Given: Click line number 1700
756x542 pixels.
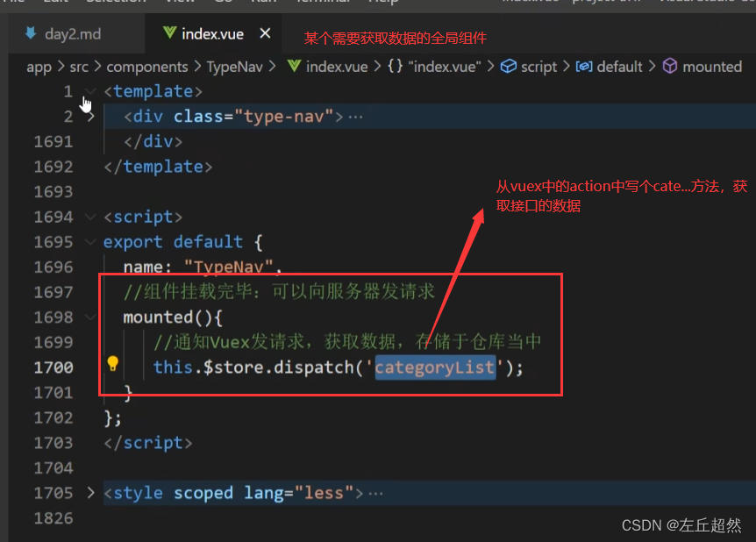Looking at the screenshot, I should click(53, 367).
